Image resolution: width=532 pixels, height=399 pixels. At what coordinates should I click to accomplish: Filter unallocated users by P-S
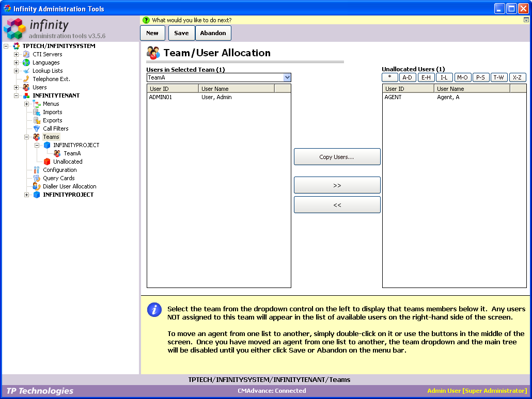pos(481,77)
